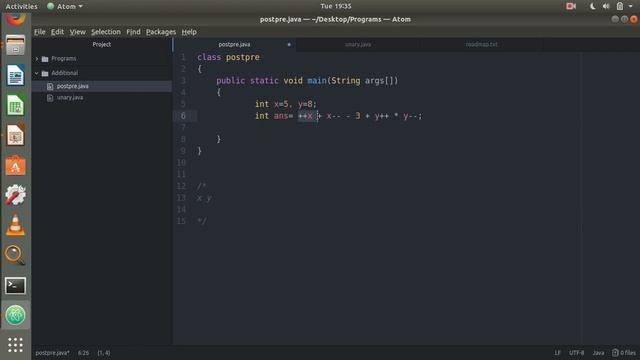Open the Terminal from the dock
This screenshot has height=360, width=640.
point(16,286)
